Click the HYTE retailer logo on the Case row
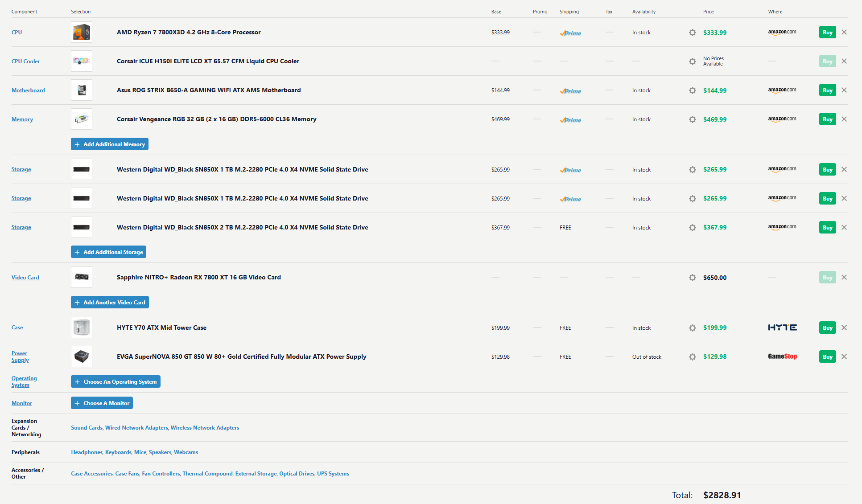 tap(782, 328)
